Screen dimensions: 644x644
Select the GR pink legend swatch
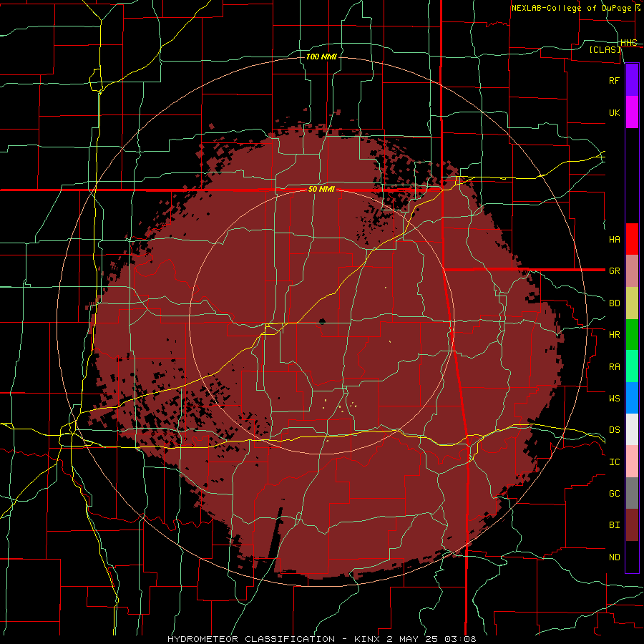632,271
